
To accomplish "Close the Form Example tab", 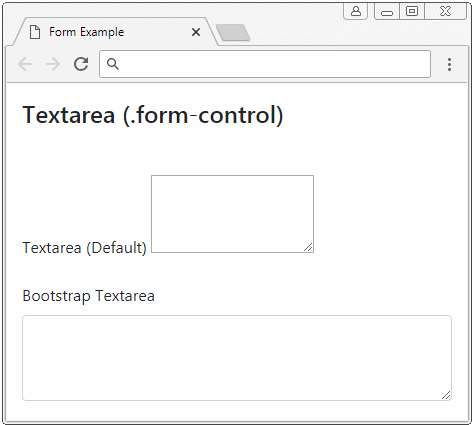I will 196,32.
